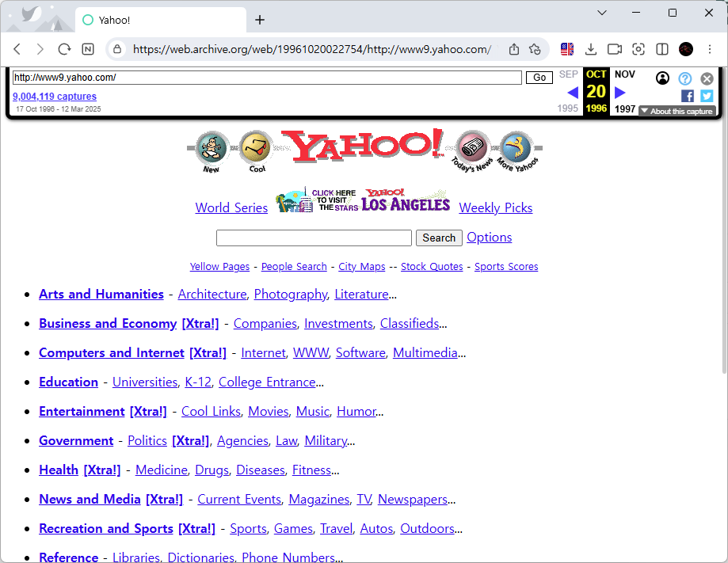Open Wayback Machine user account icon
Screen dimensions: 728x563
662,78
